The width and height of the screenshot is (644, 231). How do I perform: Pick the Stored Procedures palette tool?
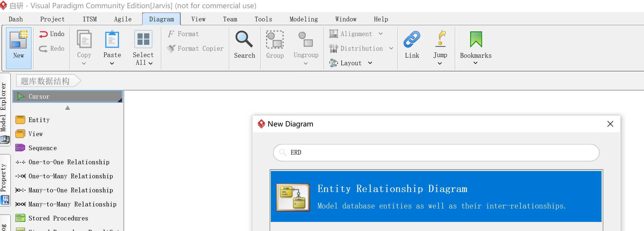(58, 218)
